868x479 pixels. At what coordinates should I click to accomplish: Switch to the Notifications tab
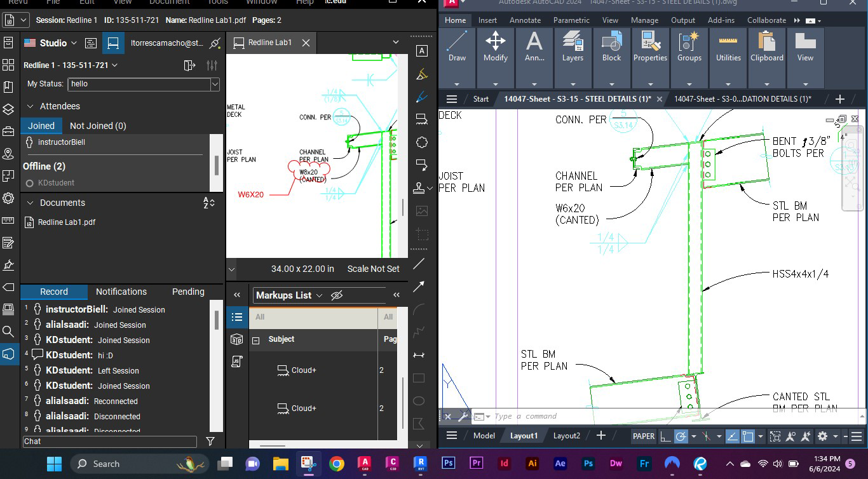[121, 292]
